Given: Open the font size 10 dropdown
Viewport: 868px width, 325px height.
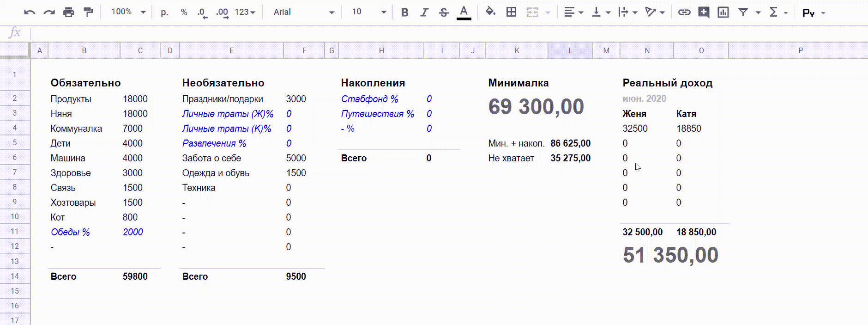Looking at the screenshot, I should 369,12.
